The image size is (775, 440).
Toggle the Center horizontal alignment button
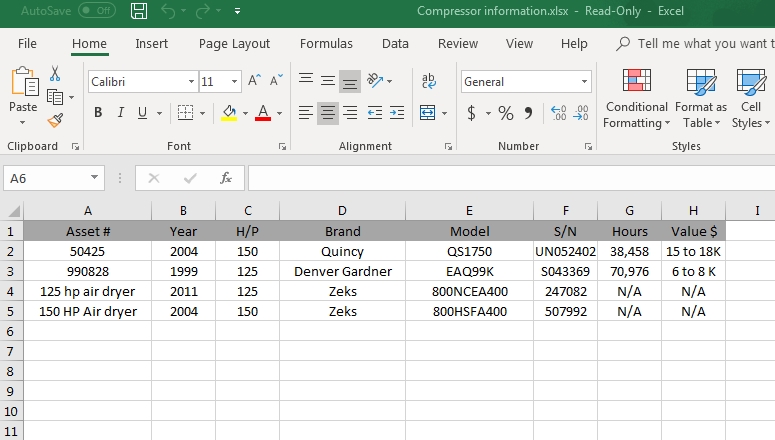(328, 113)
